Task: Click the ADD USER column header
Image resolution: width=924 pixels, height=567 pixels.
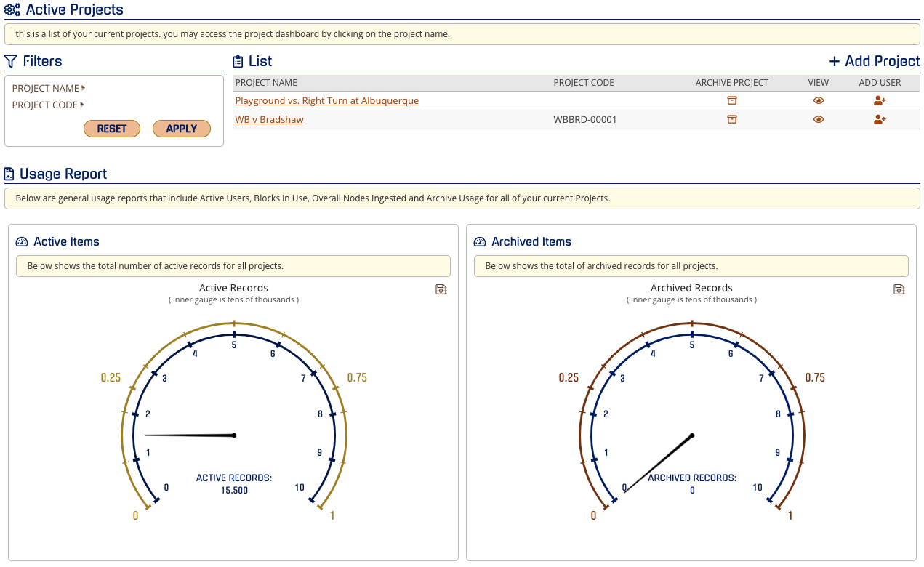Action: [x=880, y=82]
